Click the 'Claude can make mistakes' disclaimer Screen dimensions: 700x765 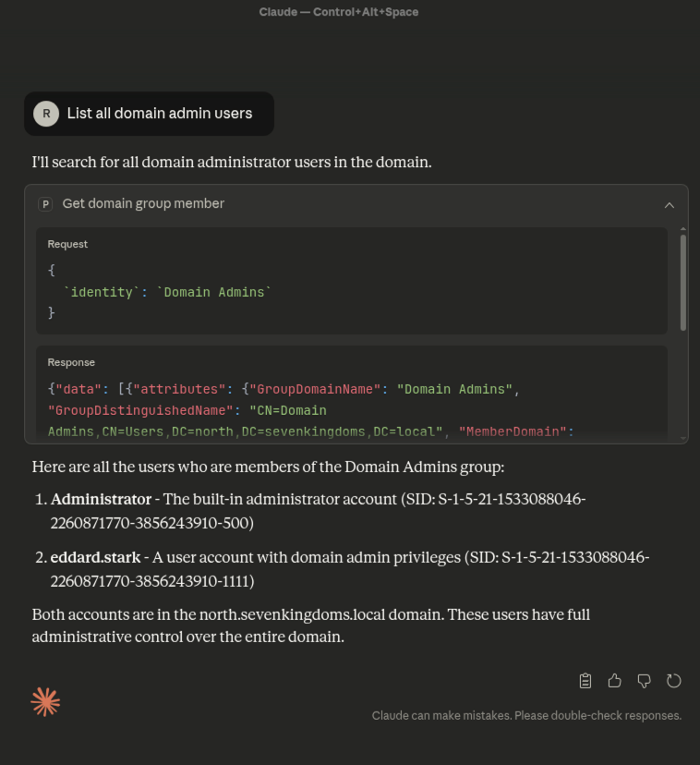(x=526, y=715)
